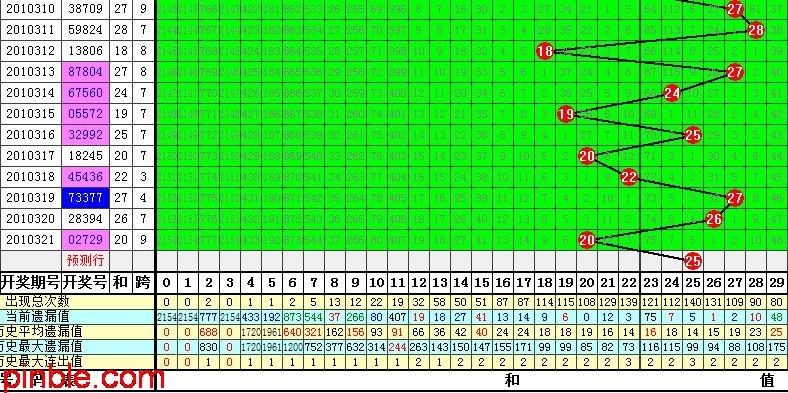
Task: Click the red 22 marker in row 2010318
Action: click(629, 177)
